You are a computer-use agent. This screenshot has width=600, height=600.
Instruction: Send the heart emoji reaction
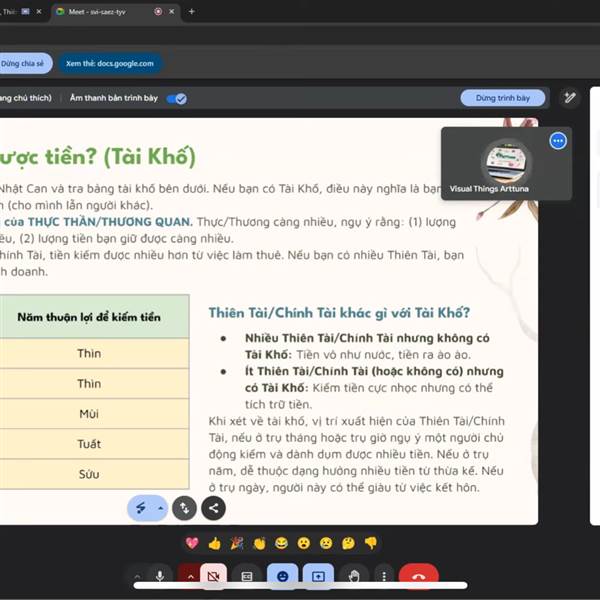pyautogui.click(x=192, y=543)
